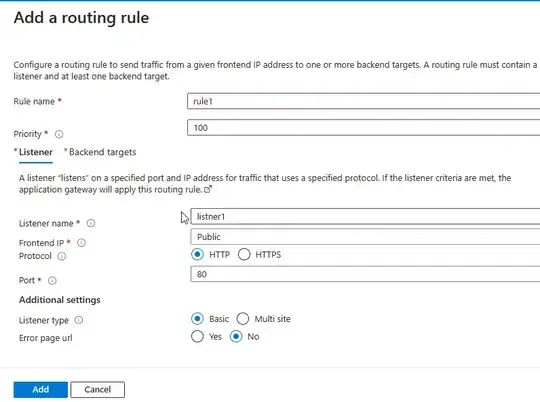The image size is (540, 402).
Task: Click the Listener type info icon
Action: coord(79,320)
